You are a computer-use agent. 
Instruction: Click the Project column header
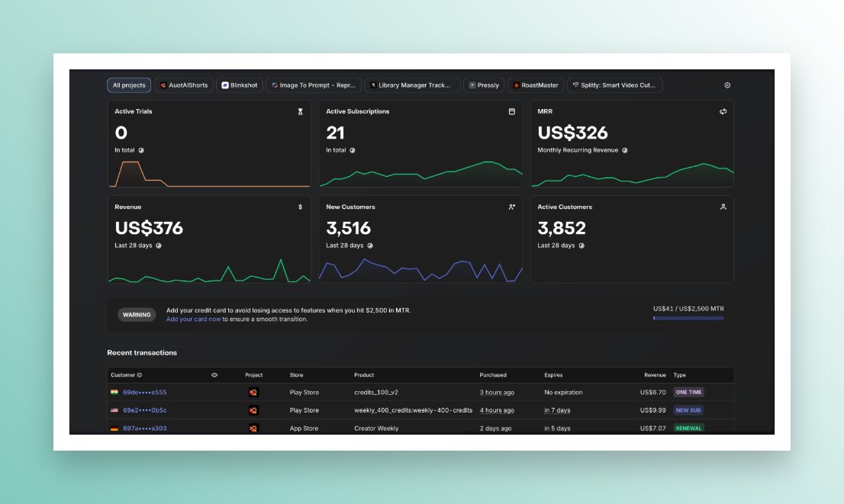253,375
